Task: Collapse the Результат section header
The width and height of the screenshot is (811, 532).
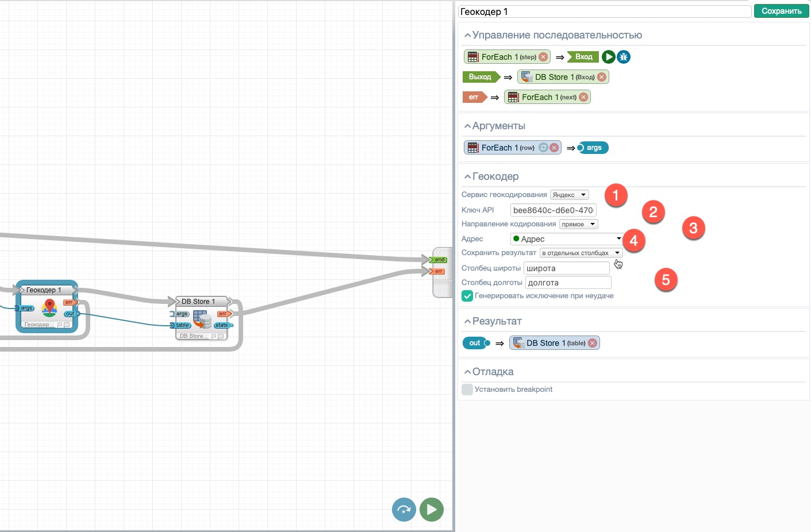Action: pos(467,322)
